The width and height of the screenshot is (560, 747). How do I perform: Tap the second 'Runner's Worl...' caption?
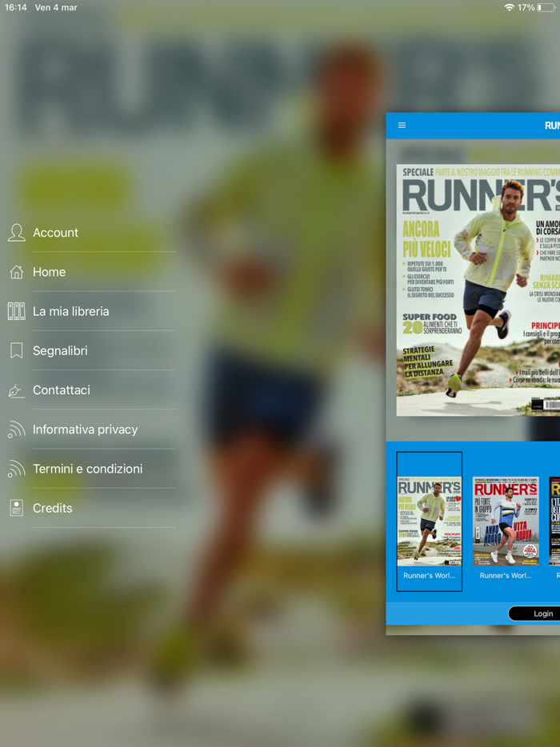pos(506,576)
